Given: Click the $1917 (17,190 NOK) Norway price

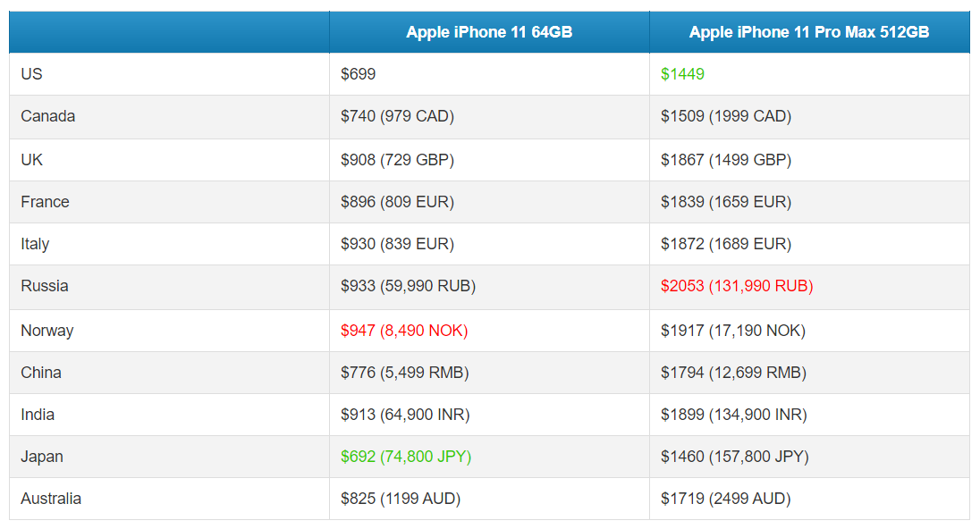Looking at the screenshot, I should (x=733, y=331).
